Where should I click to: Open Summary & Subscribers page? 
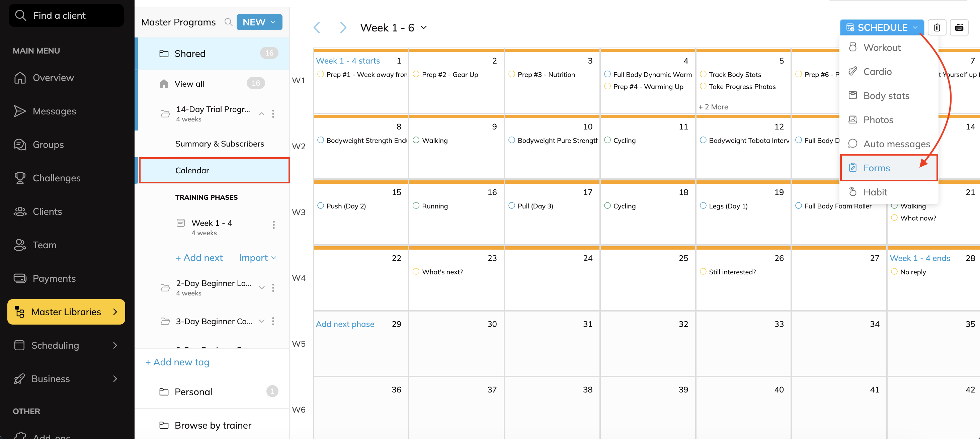[220, 144]
